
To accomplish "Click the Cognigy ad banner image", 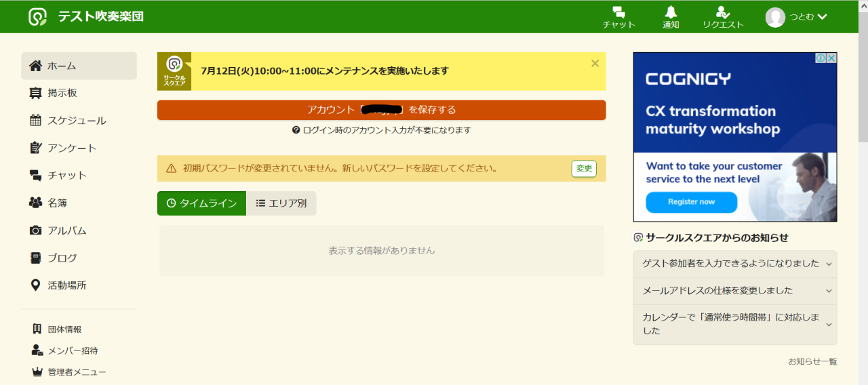I will click(735, 137).
